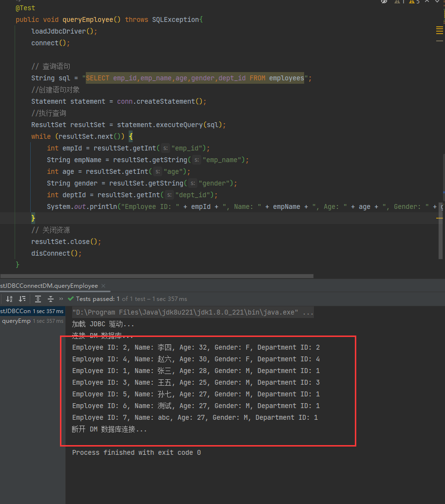Click the green Tests passed checkmark icon
Screen dimensions: 445x504
(71, 299)
